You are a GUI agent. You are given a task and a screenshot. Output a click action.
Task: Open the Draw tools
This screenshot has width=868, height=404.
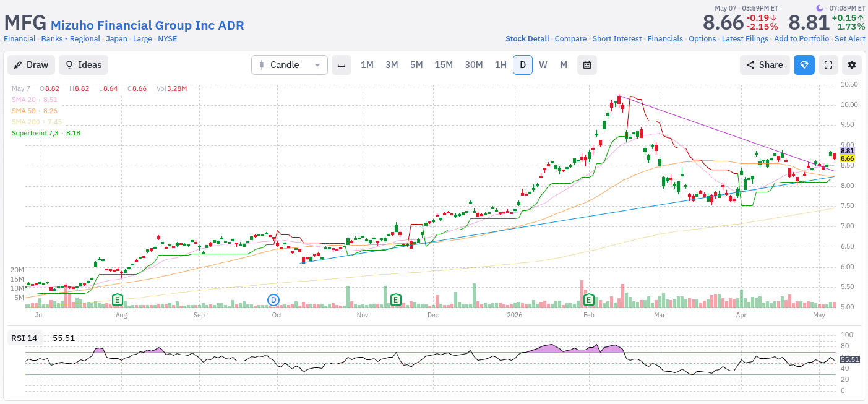31,65
